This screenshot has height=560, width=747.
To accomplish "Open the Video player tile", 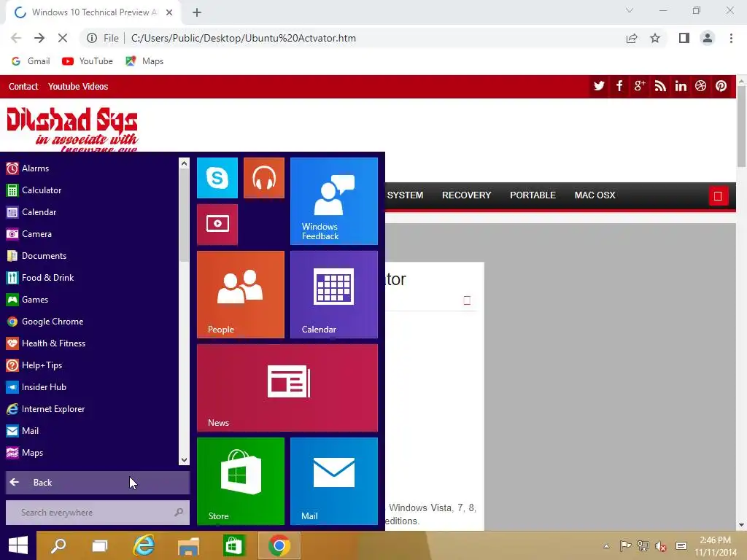I will pos(217,225).
